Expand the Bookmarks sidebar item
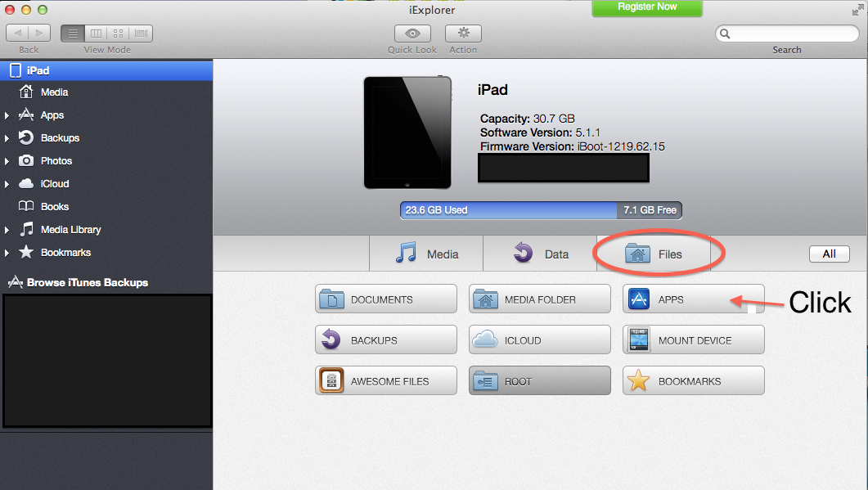868x490 pixels. [x=7, y=253]
